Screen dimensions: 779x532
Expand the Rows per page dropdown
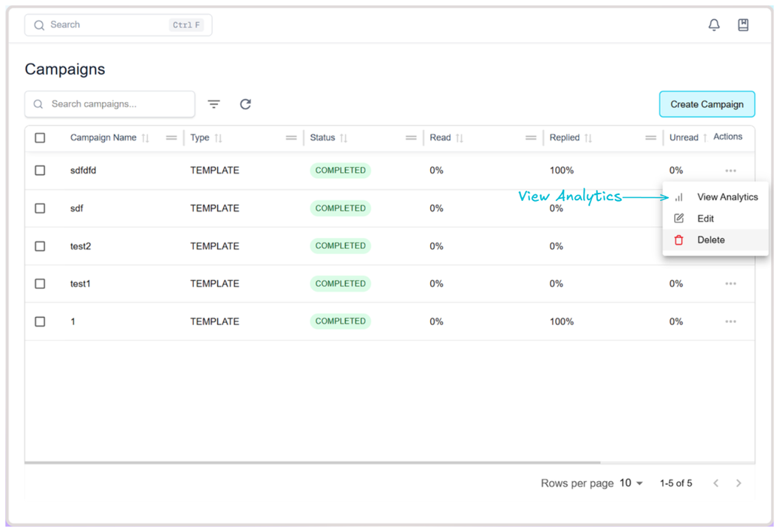(631, 483)
